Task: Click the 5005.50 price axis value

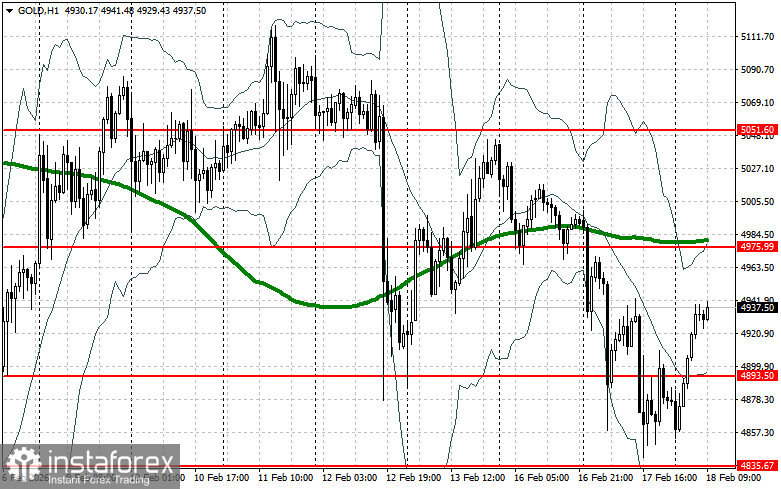Action: click(x=758, y=202)
